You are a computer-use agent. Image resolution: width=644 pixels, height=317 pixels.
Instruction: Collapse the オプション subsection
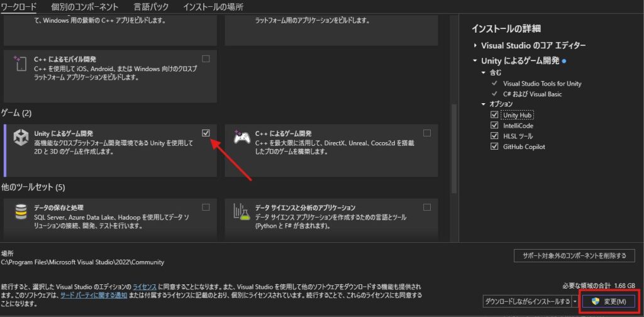tap(484, 104)
